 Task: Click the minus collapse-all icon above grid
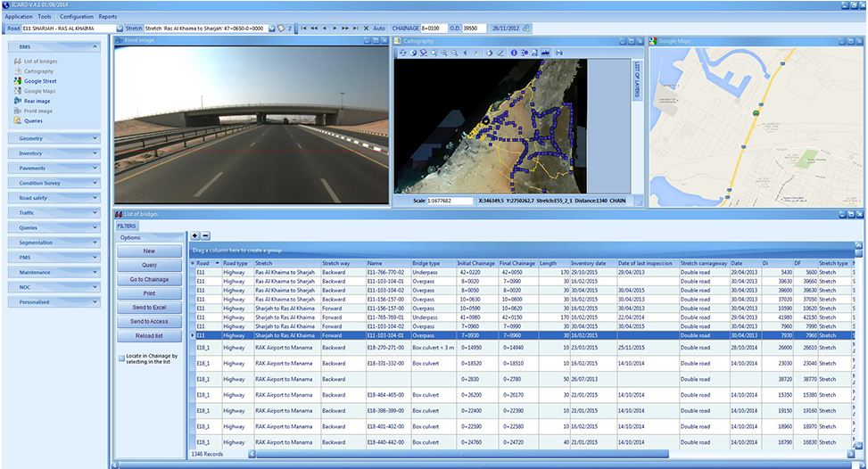205,235
